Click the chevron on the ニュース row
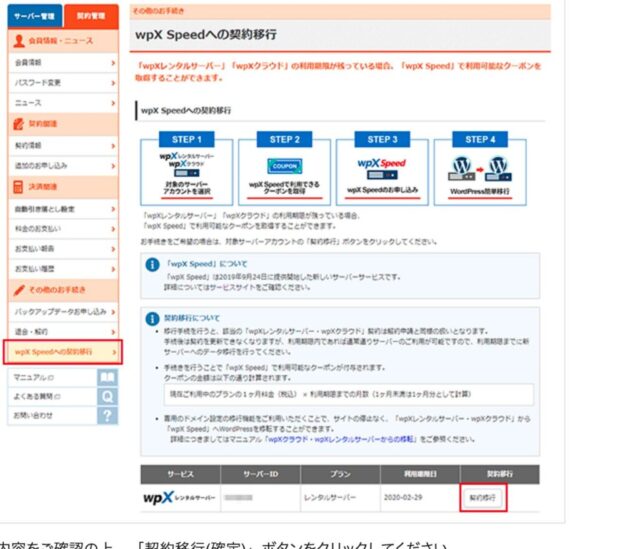The width and height of the screenshot is (640, 549). click(x=113, y=103)
